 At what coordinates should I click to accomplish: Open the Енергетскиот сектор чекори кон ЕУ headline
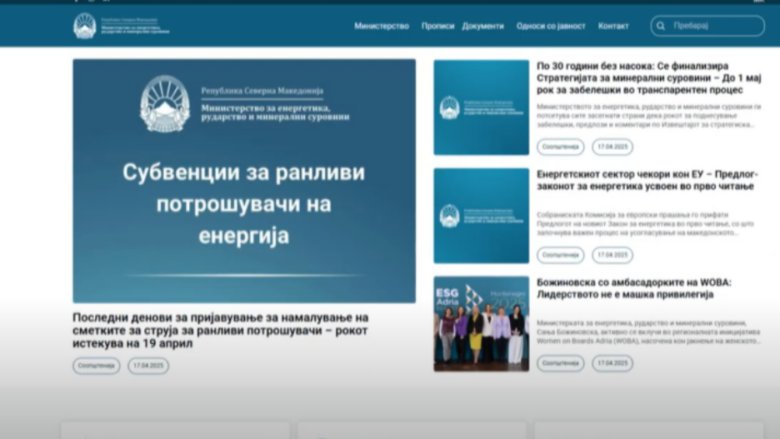tap(648, 179)
